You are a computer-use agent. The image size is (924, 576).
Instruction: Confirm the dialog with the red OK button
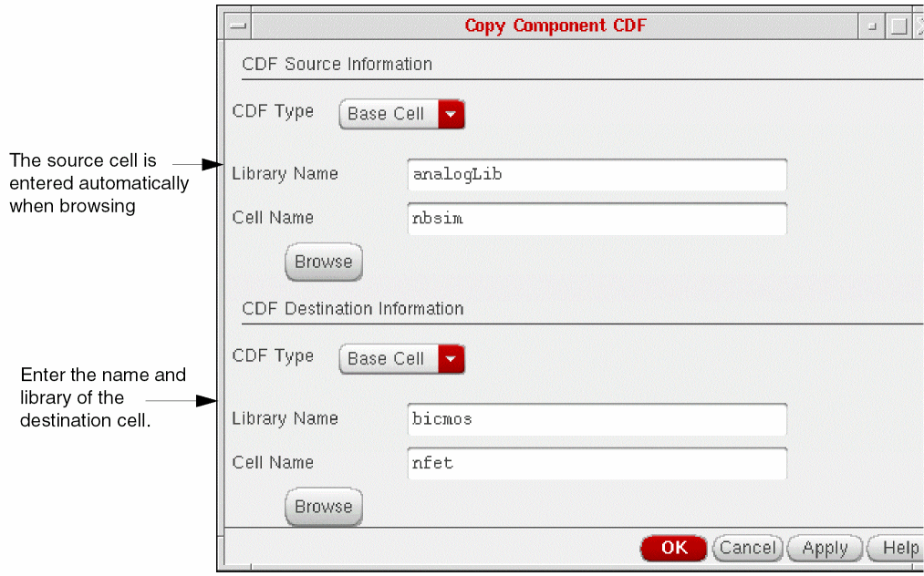coord(674,548)
